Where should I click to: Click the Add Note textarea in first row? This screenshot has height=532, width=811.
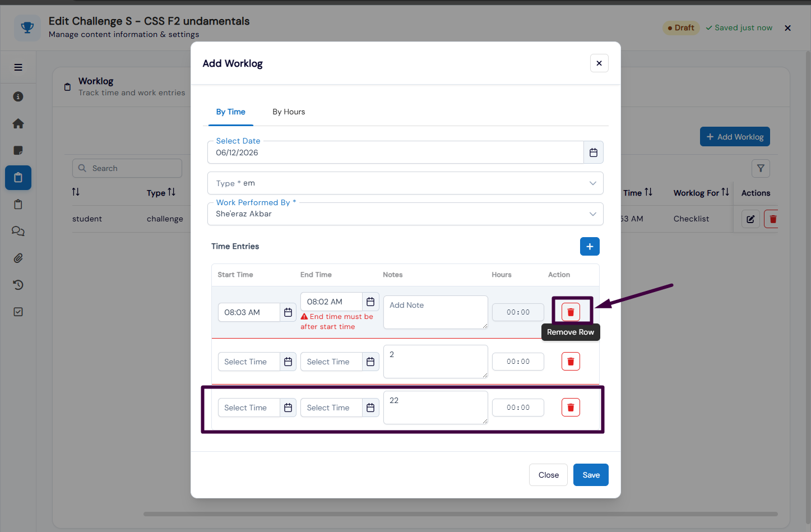[x=435, y=312]
